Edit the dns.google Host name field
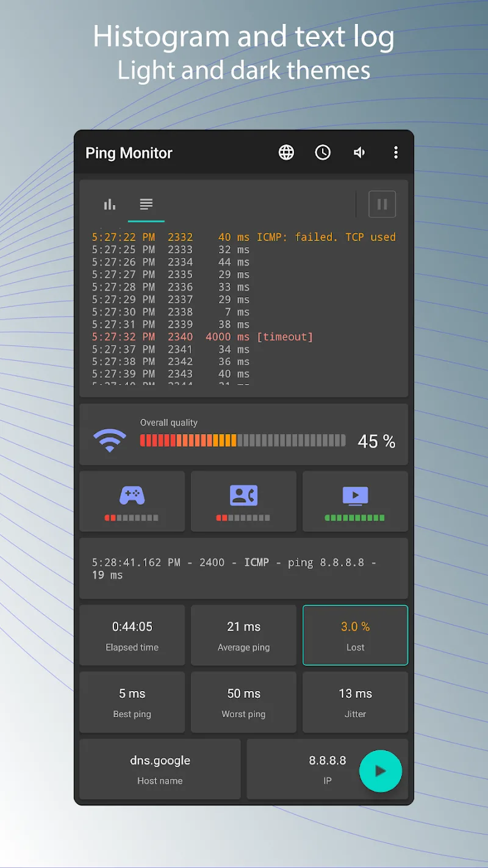488x868 pixels. [x=160, y=769]
